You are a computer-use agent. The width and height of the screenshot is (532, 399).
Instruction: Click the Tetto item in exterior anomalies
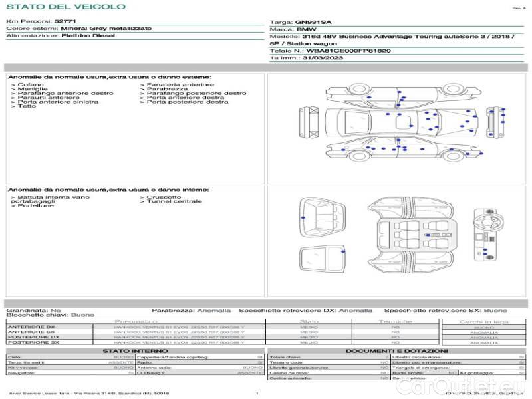coord(27,107)
